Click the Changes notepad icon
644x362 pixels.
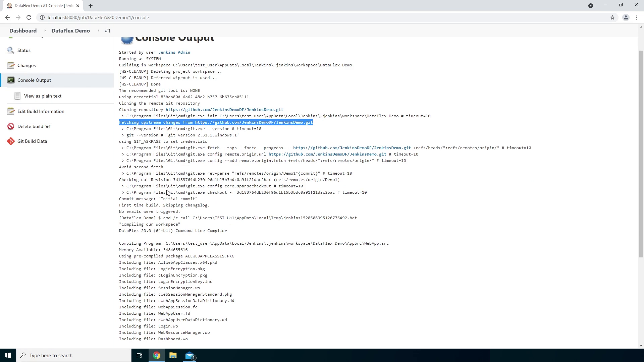pos(11,65)
